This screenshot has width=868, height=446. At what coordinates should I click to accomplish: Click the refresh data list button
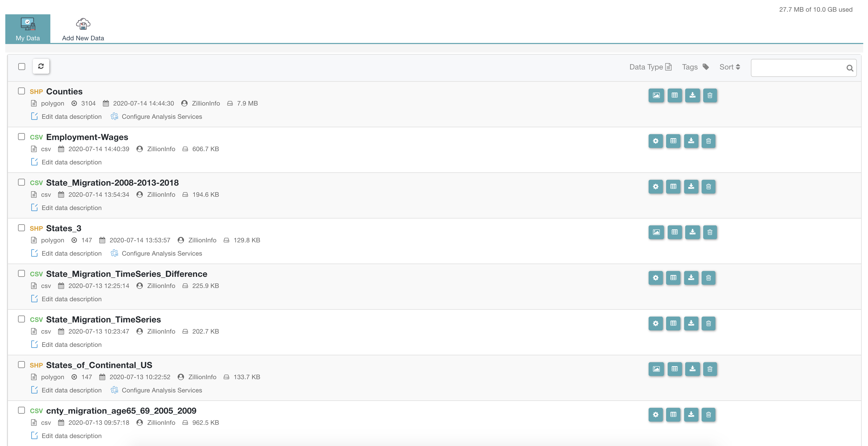(x=41, y=66)
